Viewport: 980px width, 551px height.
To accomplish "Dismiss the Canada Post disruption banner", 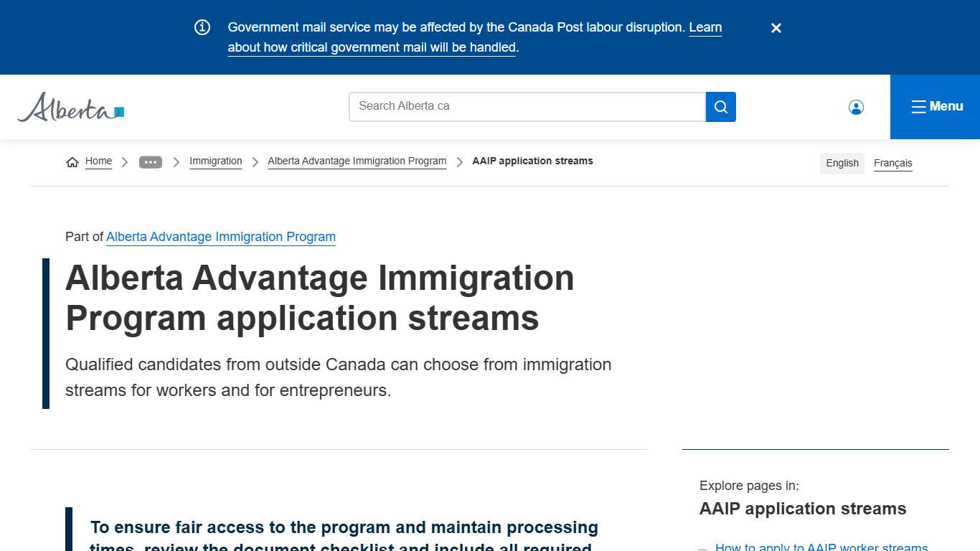I will (776, 28).
